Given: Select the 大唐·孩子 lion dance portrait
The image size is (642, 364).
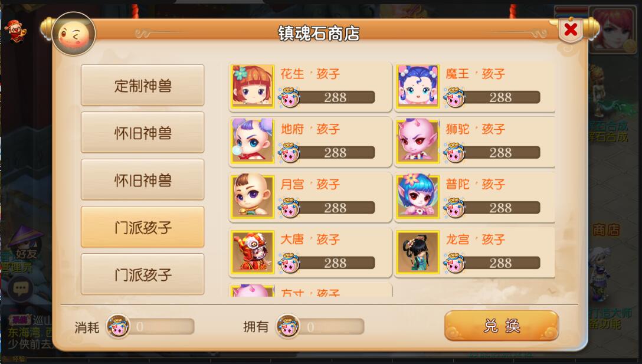Looking at the screenshot, I should [x=252, y=252].
